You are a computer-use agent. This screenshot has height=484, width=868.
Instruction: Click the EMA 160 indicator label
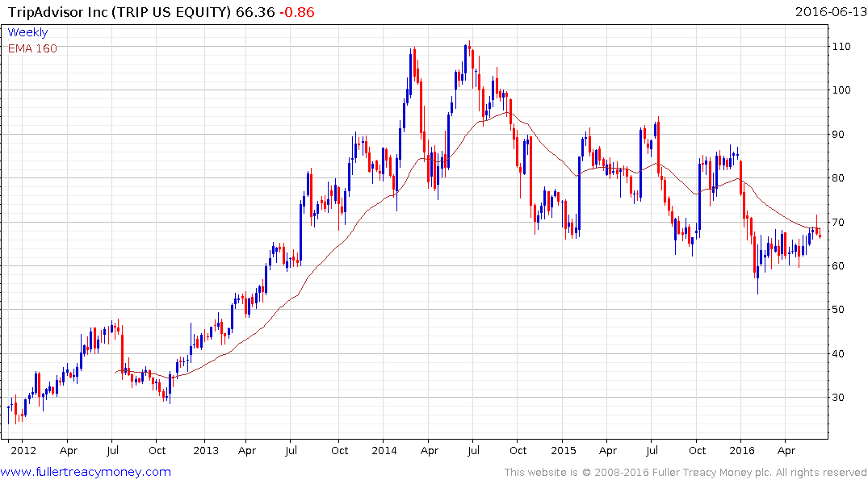coord(32,48)
